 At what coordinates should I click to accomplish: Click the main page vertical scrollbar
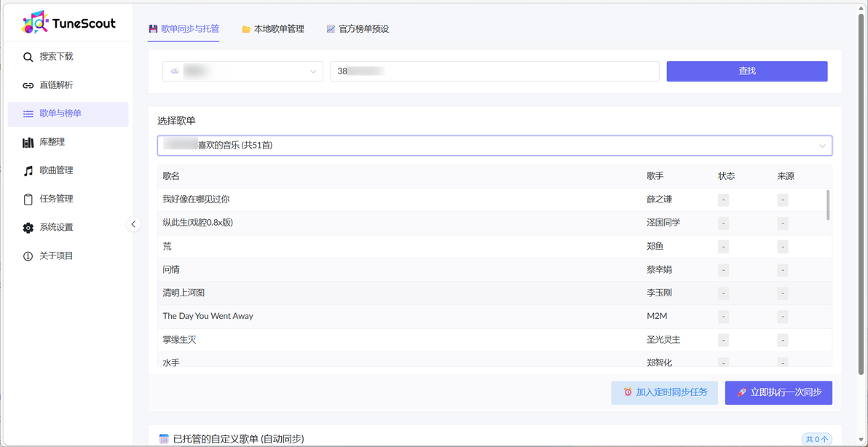pyautogui.click(x=861, y=194)
